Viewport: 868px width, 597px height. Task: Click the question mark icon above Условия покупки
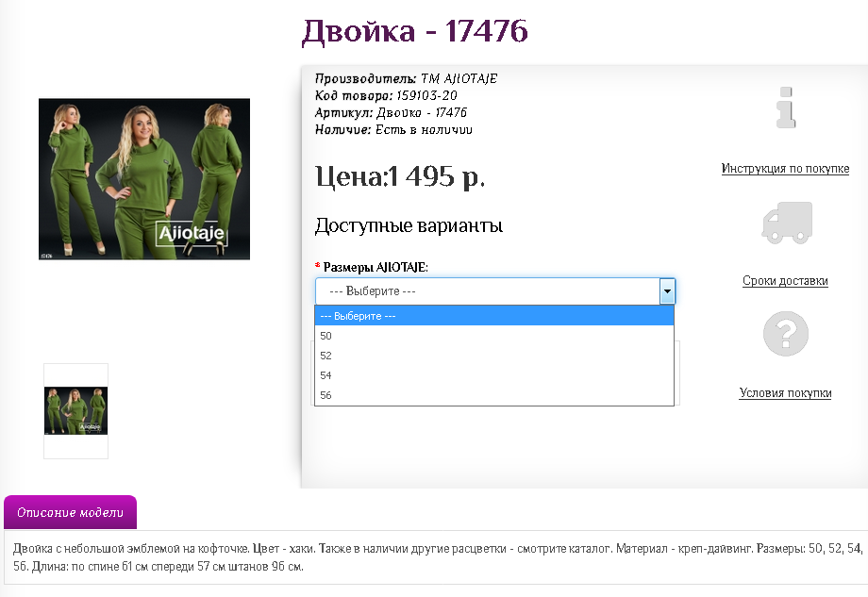786,333
